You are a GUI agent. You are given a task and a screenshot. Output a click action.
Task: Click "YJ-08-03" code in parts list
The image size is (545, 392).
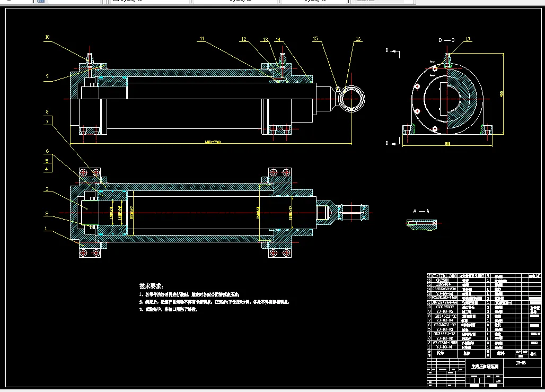click(445, 329)
